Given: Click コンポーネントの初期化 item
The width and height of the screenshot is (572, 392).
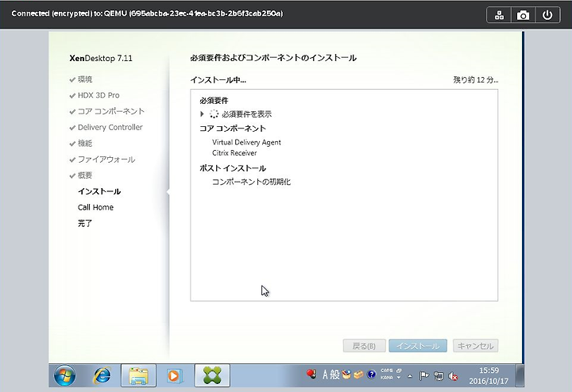Looking at the screenshot, I should click(x=251, y=182).
